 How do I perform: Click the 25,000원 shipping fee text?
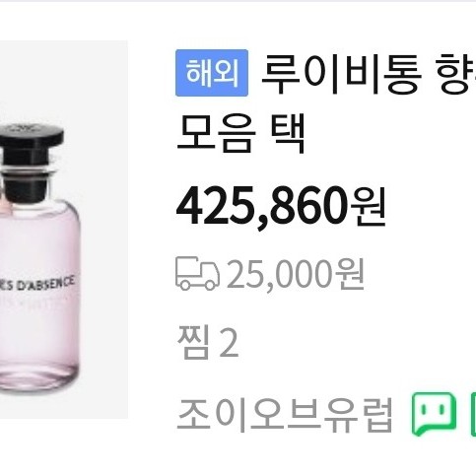[x=296, y=275]
